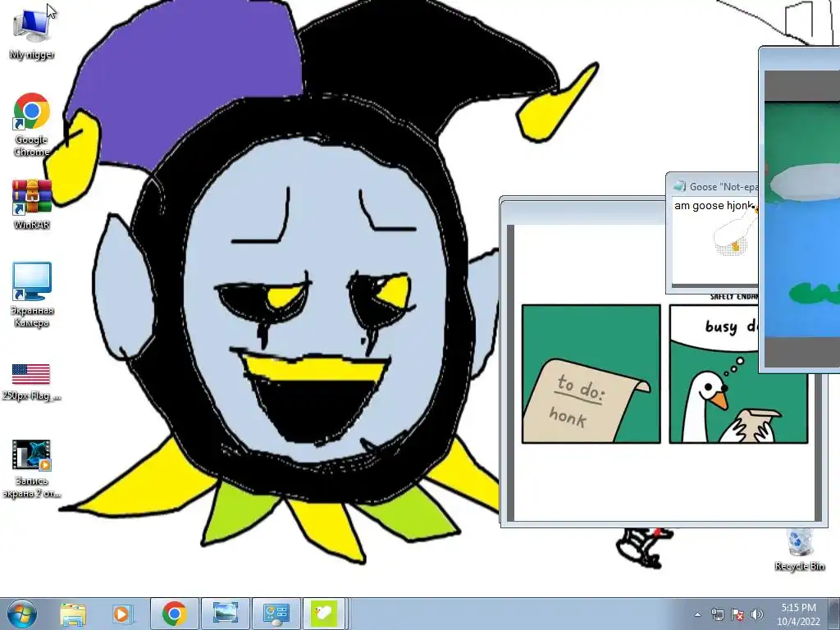840x630 pixels.
Task: Switch to Chrome in the taskbar
Action: (175, 614)
